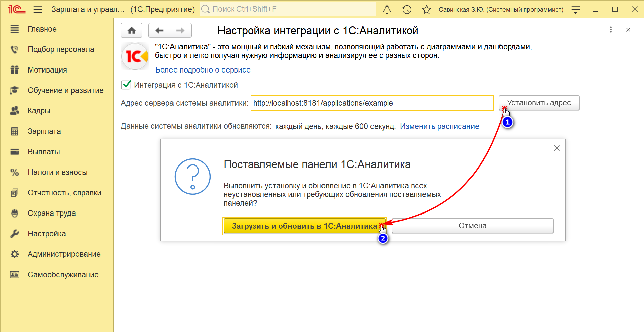The image size is (644, 332).
Task: Click the Охрана труда helmet icon
Action: tap(15, 213)
